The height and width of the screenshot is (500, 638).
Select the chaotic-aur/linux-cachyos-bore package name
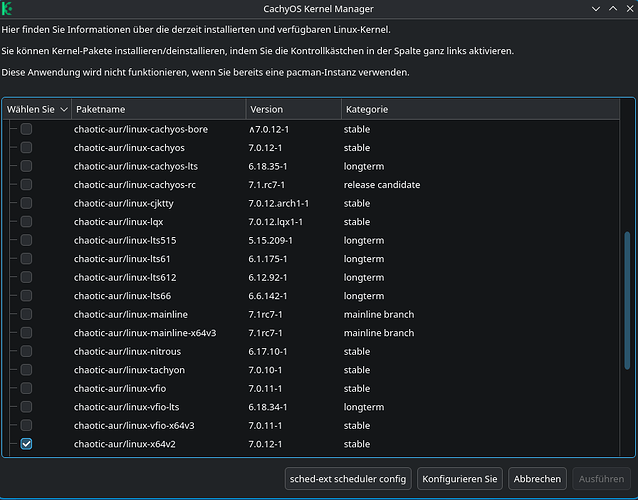click(141, 129)
